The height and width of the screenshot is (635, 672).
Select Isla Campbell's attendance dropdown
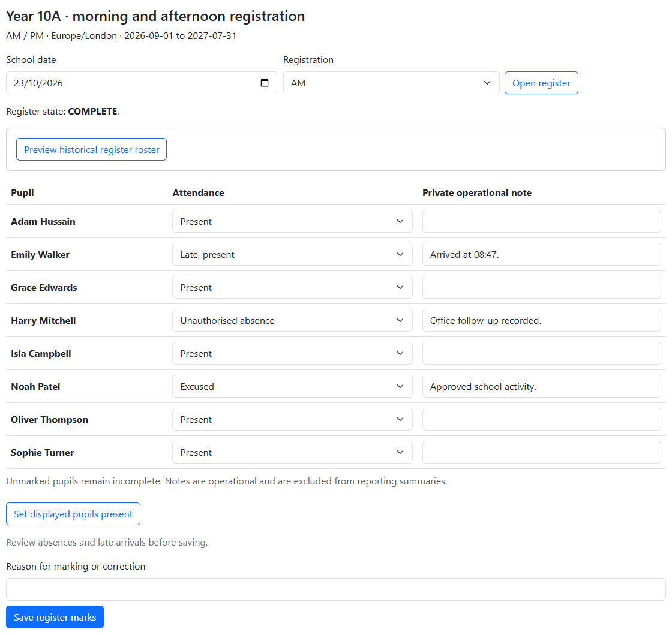coord(292,353)
